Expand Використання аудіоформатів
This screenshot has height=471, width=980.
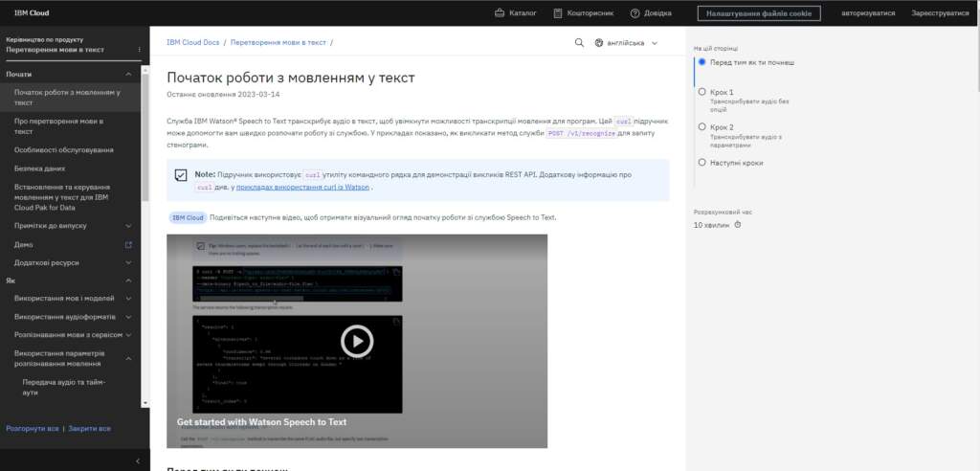pos(129,317)
